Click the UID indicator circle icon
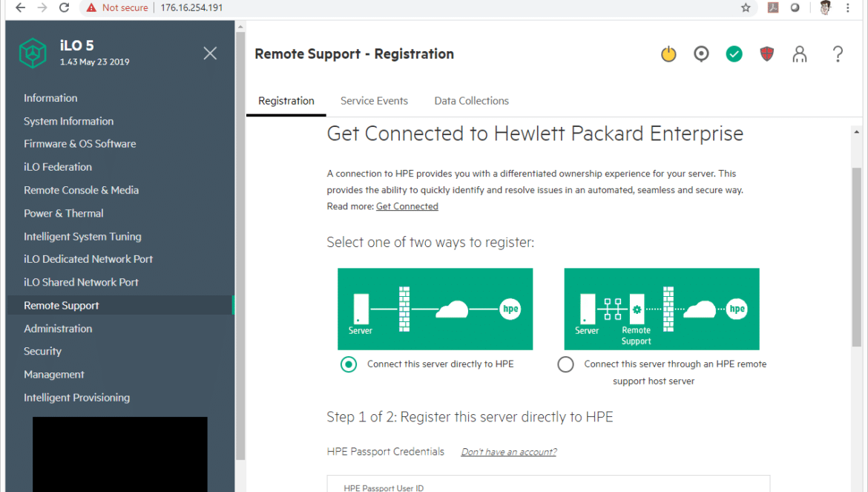This screenshot has height=492, width=868. [701, 53]
